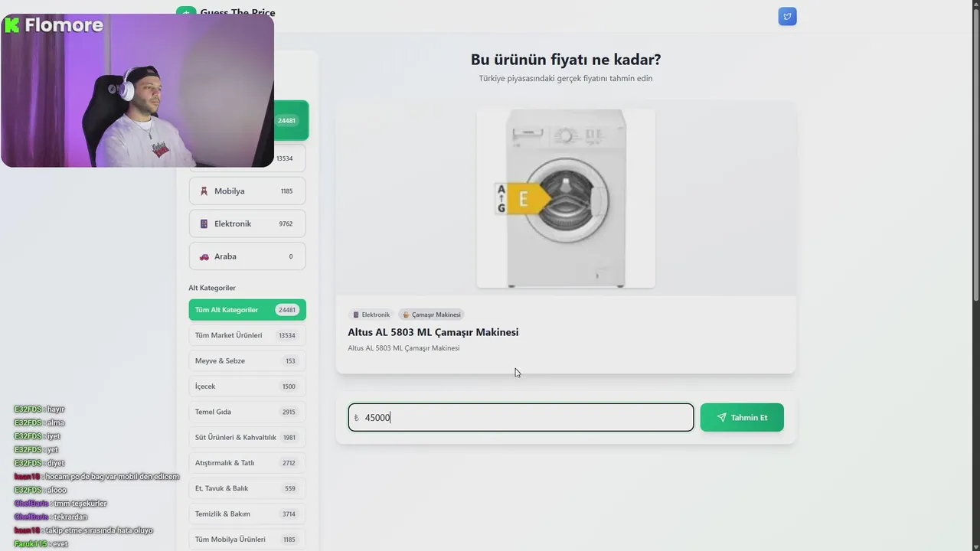The image size is (980, 551).
Task: Select Tüm Alt Kategoriler subcategory
Action: [247, 310]
